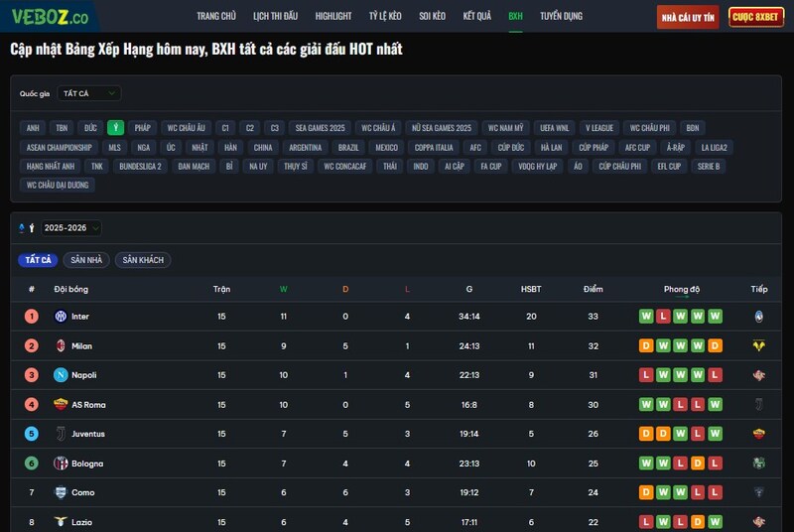Open the TỶ LỆ KÈO tab
Screen dimensions: 794x532
(x=385, y=17)
